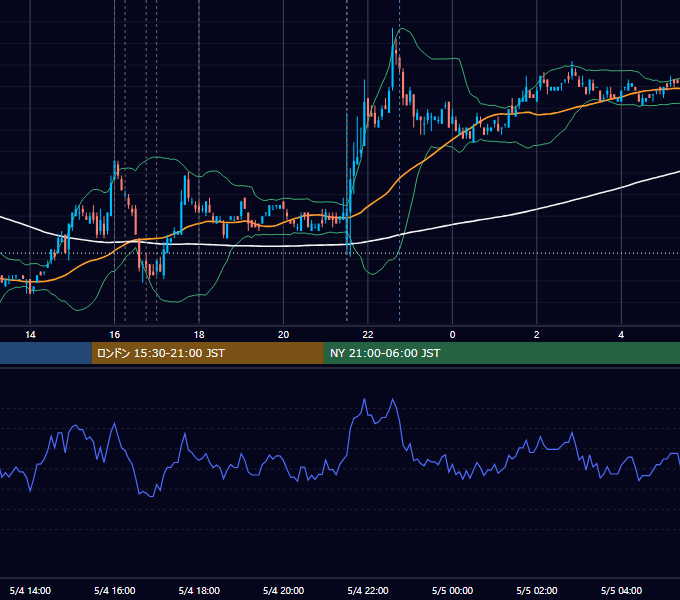Click the 5/5 04:00 time label
Image resolution: width=680 pixels, height=600 pixels.
tap(621, 590)
